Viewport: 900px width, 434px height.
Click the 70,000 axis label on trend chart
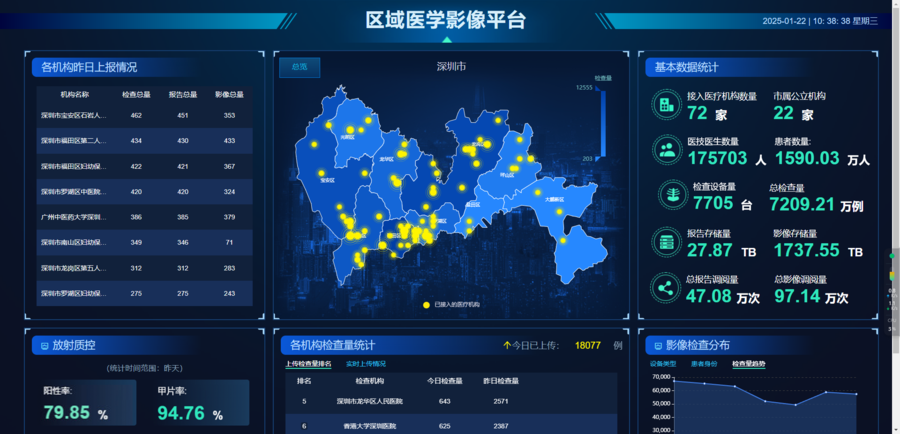point(662,377)
